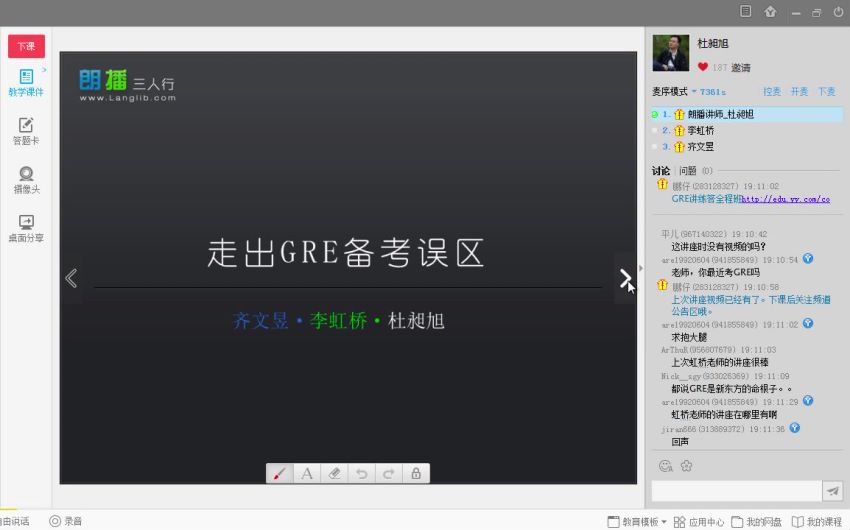Undo the last whiteboard stroke
Viewport: 850px width, 530px height.
[x=362, y=474]
